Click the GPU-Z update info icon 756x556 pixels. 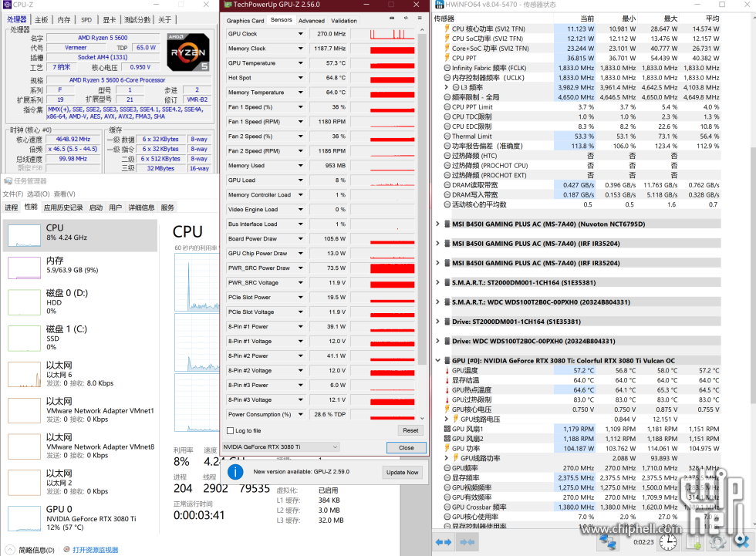point(235,472)
